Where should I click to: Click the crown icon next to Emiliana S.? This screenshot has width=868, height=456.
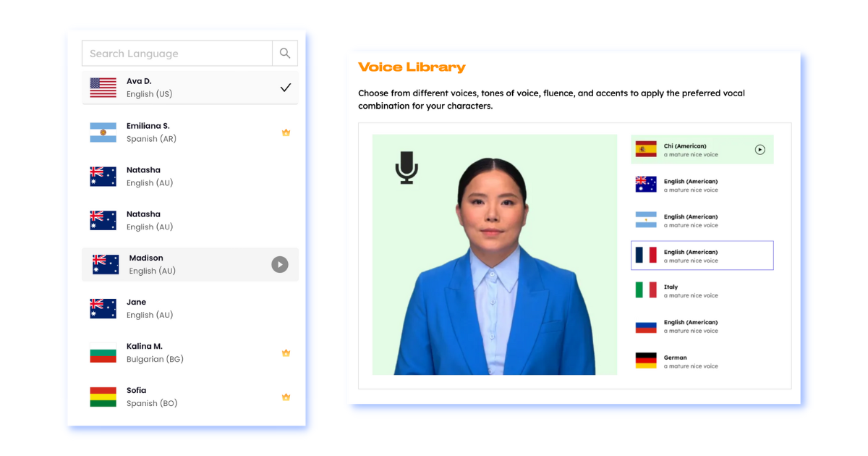[x=286, y=132]
